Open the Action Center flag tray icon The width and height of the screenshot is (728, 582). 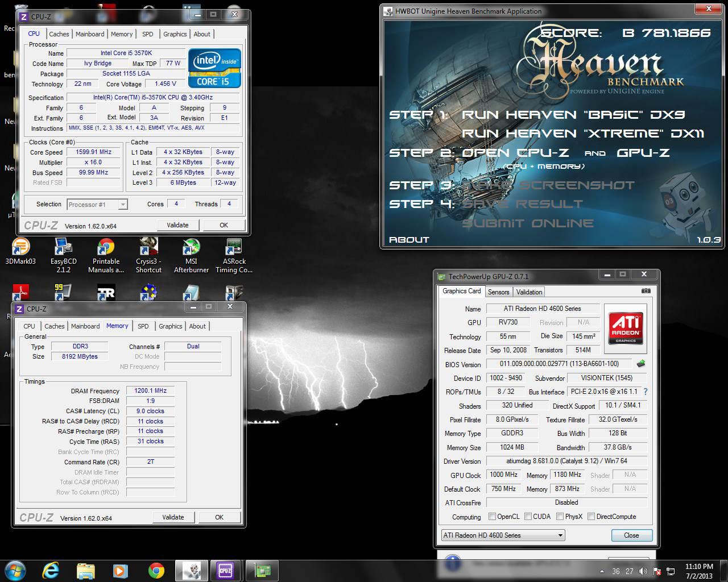coord(657,571)
